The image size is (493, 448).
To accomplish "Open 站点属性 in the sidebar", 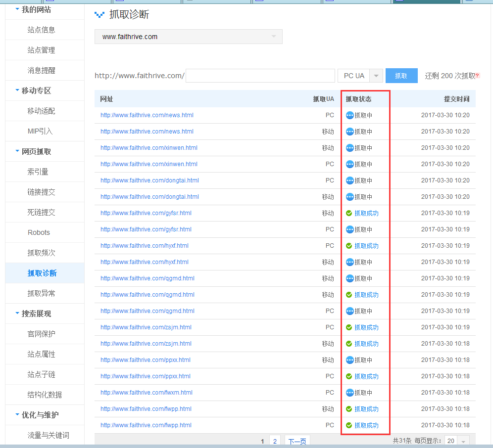I will pos(41,354).
